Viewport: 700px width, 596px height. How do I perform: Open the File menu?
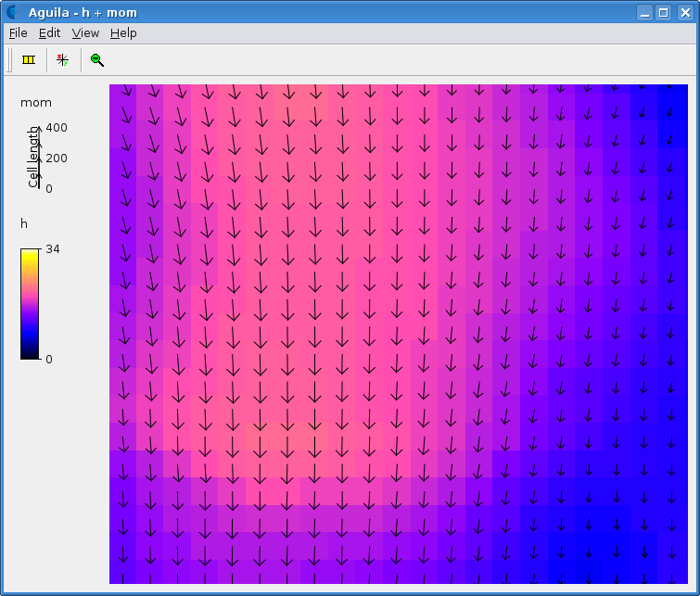click(19, 33)
